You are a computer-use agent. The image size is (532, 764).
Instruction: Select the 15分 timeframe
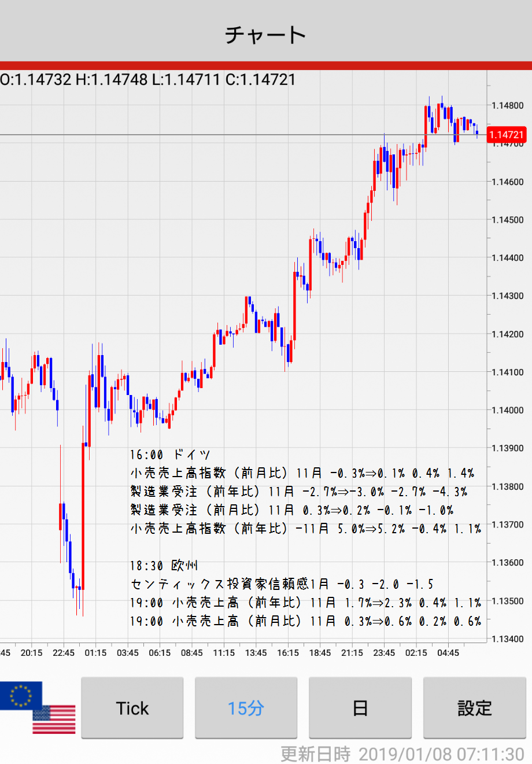(x=246, y=708)
